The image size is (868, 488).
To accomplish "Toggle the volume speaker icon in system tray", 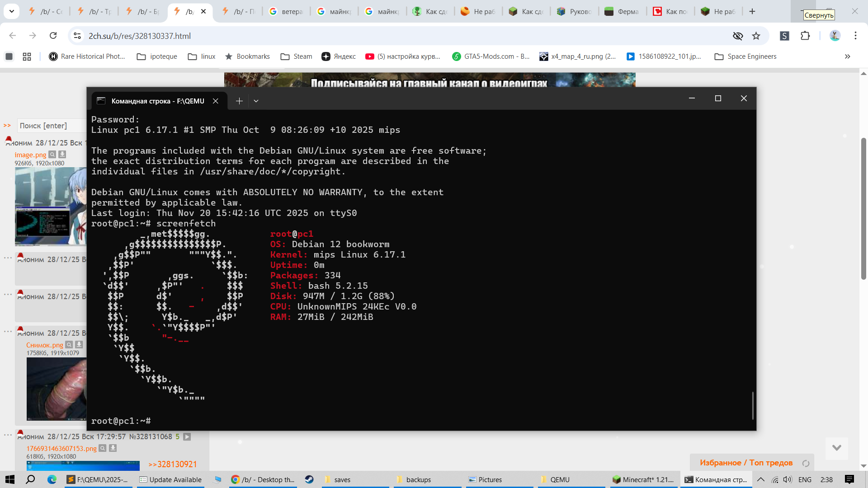I will pos(788,479).
